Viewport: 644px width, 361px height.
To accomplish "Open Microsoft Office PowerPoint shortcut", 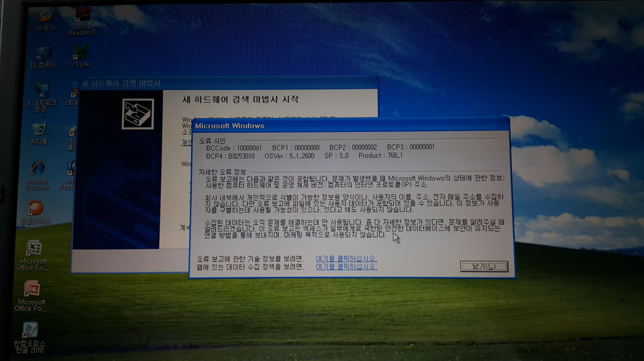I will tap(31, 296).
